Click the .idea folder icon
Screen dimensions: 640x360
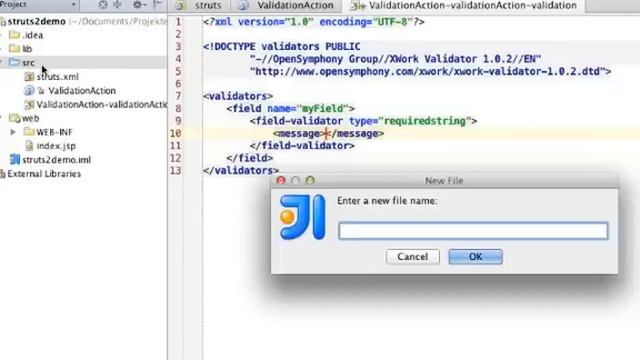click(x=15, y=35)
